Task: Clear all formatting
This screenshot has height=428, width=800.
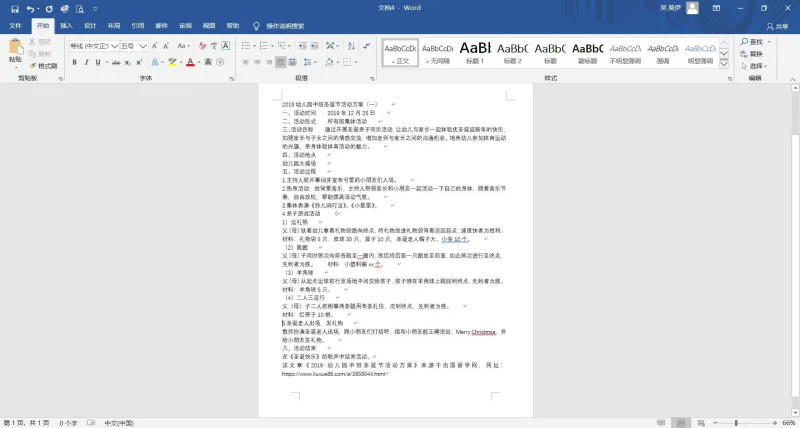Action: click(x=203, y=46)
